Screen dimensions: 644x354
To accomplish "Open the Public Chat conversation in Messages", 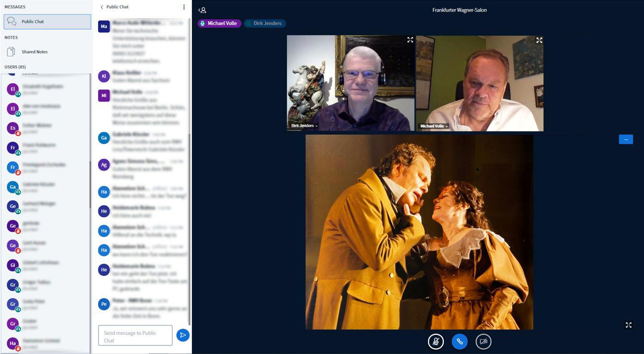I will pyautogui.click(x=47, y=22).
